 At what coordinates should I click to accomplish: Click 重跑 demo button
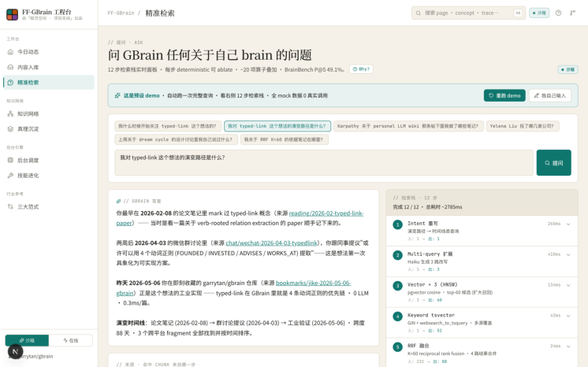[x=504, y=95]
